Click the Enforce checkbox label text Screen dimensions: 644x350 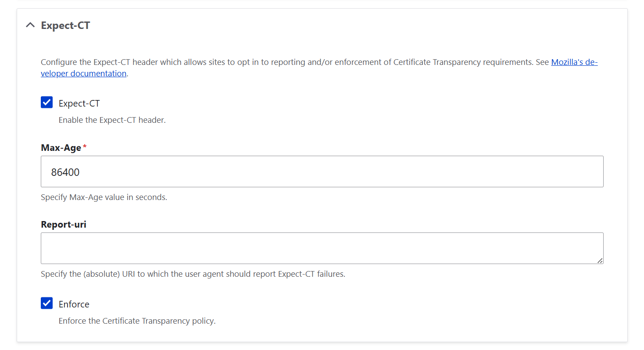click(74, 303)
